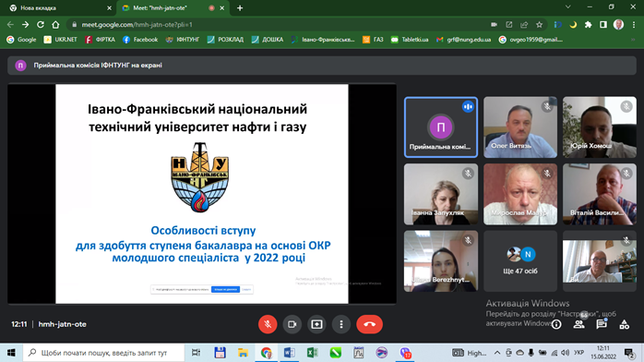Open browser home page
The image size is (644, 362).
pyautogui.click(x=55, y=25)
